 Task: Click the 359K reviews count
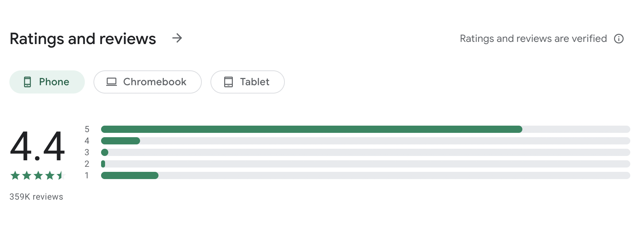(36, 197)
